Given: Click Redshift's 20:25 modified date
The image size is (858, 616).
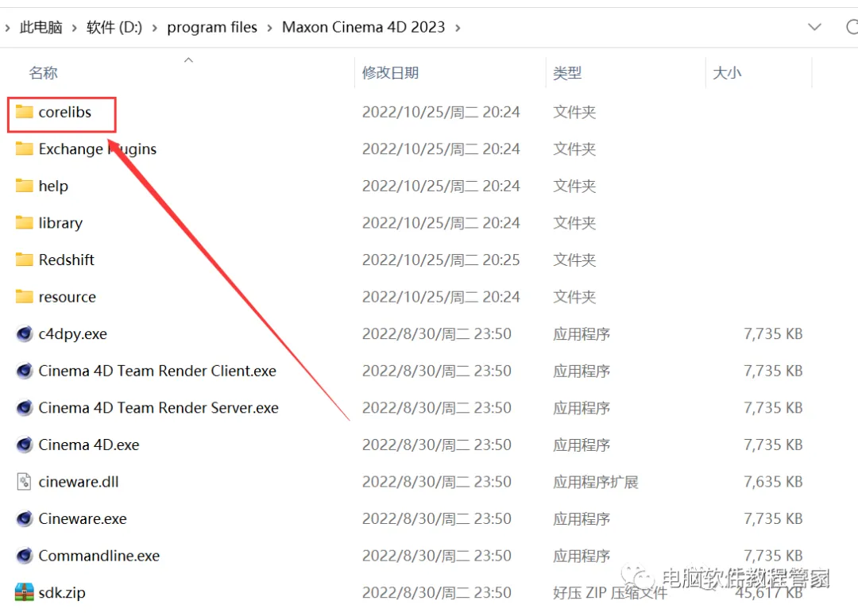Looking at the screenshot, I should [x=441, y=260].
